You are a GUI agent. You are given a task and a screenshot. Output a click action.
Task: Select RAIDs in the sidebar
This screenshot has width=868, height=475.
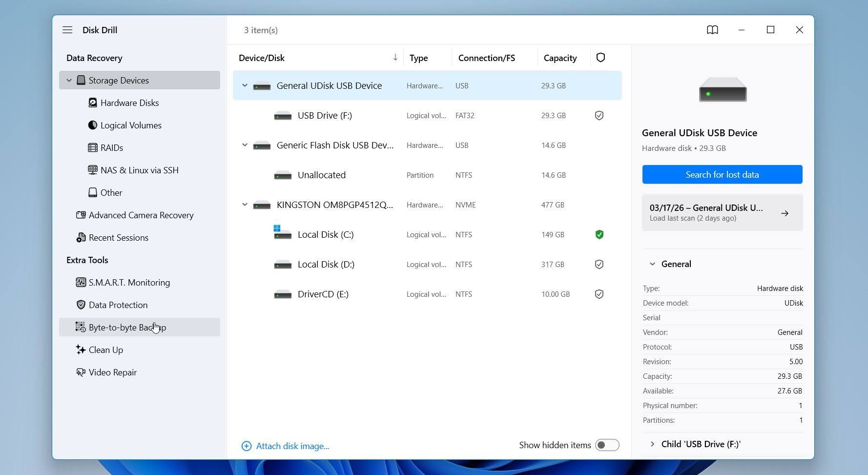pos(112,148)
